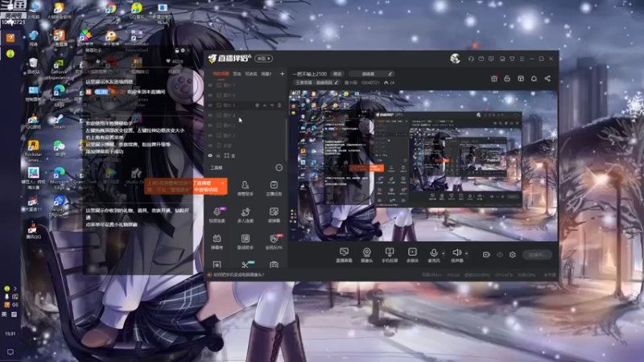644x362 pixels.
Task: Click the lock icon above preview
Action: (507, 78)
